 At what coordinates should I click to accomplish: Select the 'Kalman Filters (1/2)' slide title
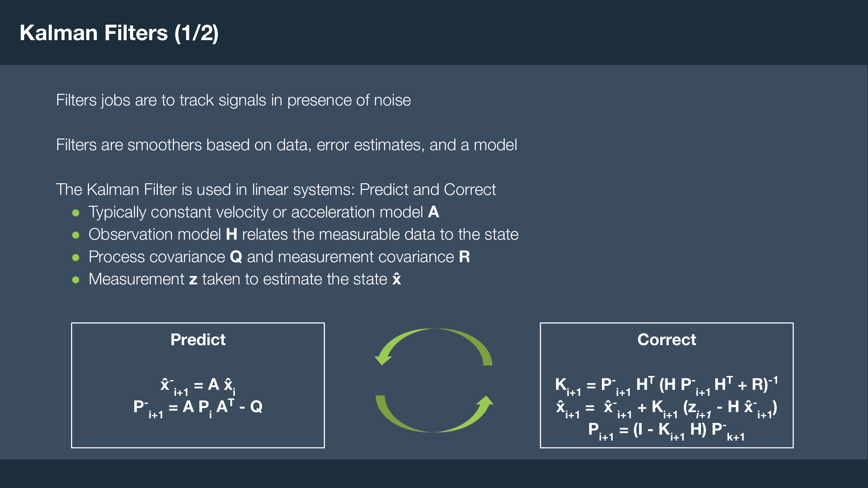pos(119,33)
